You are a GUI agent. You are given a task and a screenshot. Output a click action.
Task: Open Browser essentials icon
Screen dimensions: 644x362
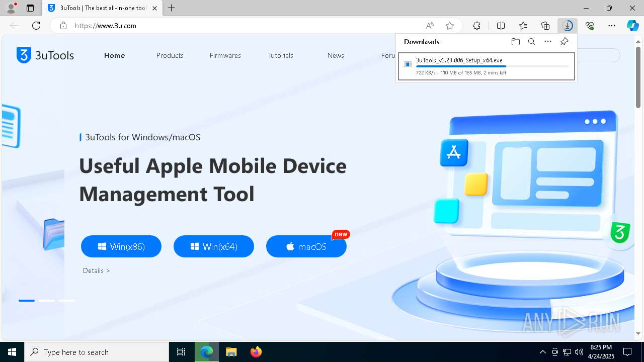[x=590, y=26]
